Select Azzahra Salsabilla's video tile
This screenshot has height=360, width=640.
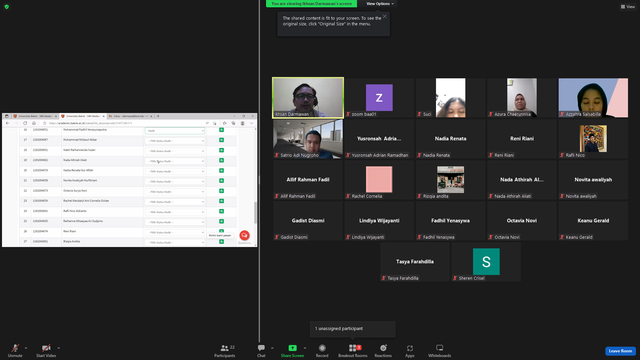click(593, 98)
